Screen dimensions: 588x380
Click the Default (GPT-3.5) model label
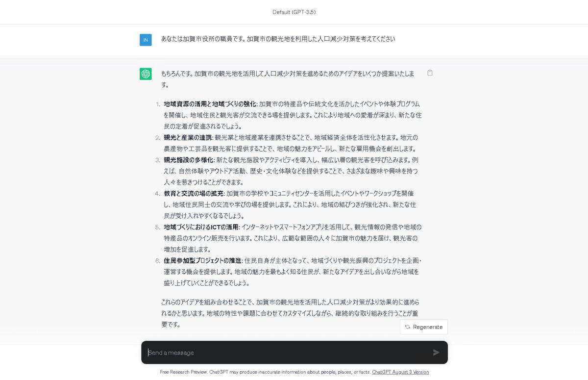294,12
